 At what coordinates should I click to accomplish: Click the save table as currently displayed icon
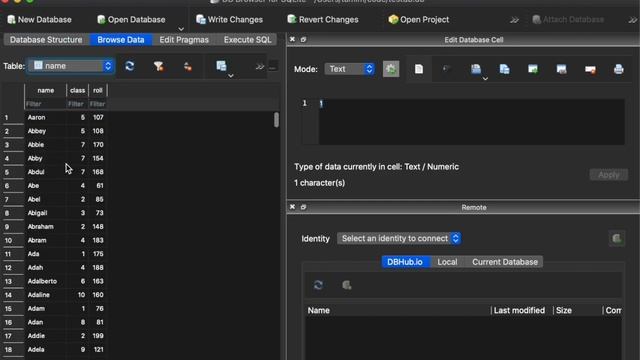point(221,66)
